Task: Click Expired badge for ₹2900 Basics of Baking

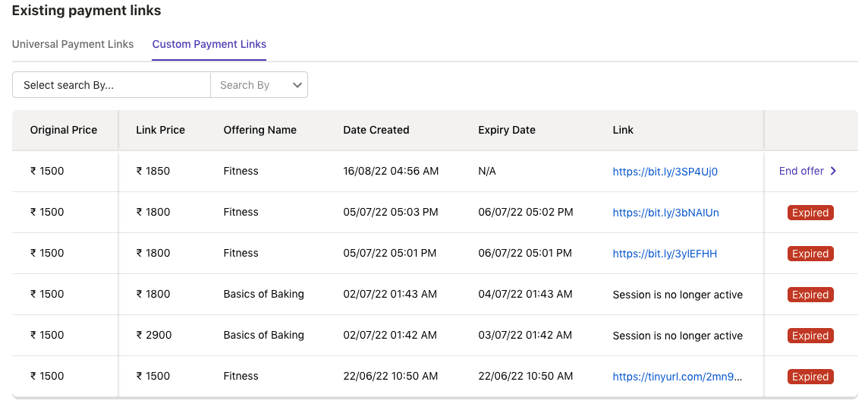Action: click(x=810, y=336)
